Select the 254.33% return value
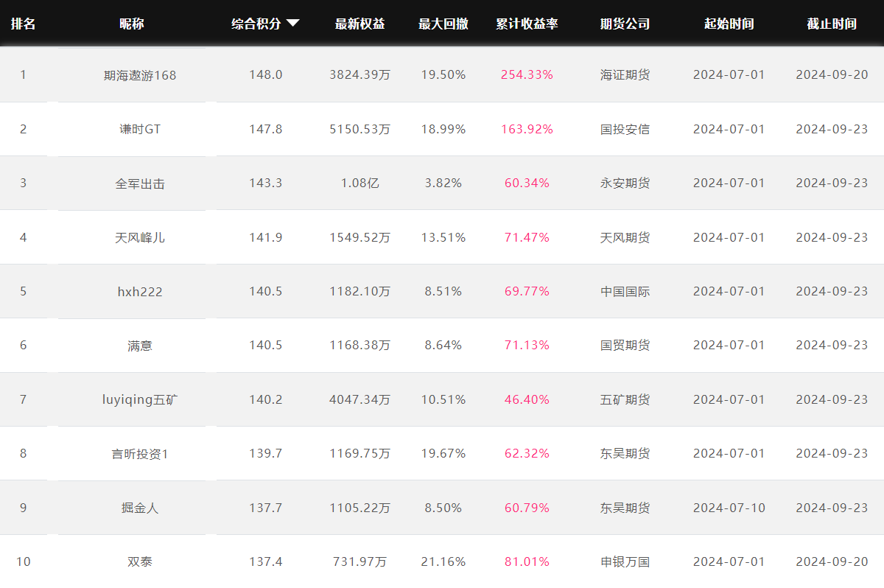 pyautogui.click(x=527, y=75)
